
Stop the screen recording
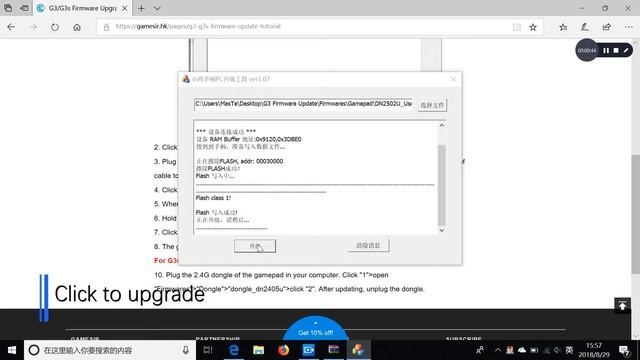click(616, 50)
